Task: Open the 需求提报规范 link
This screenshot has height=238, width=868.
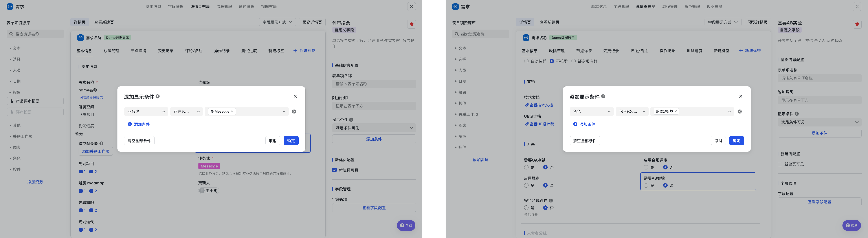Action: 91,98
